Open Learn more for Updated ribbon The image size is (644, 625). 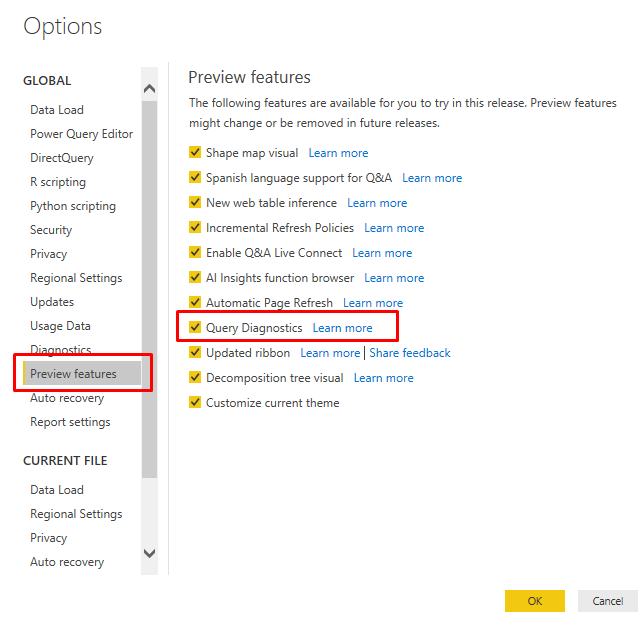(330, 353)
